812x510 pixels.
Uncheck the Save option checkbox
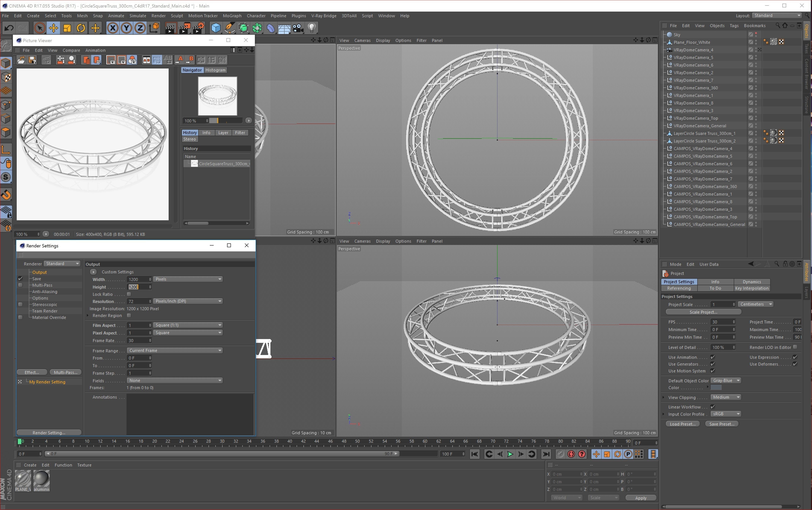pyautogui.click(x=20, y=279)
